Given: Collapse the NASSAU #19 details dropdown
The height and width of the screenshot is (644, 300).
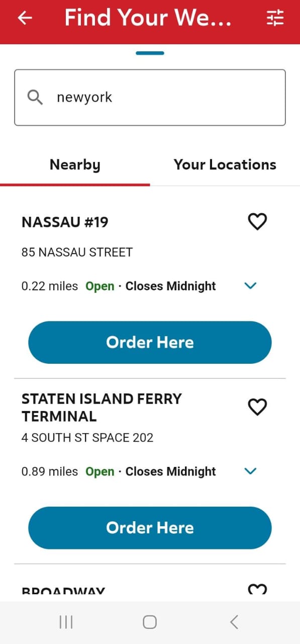Looking at the screenshot, I should point(250,286).
